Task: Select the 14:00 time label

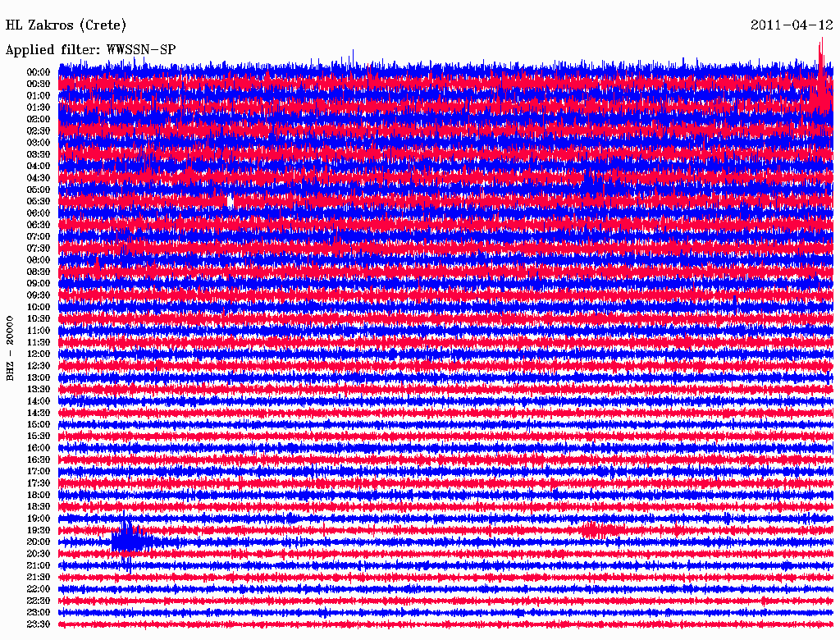Action: 39,401
